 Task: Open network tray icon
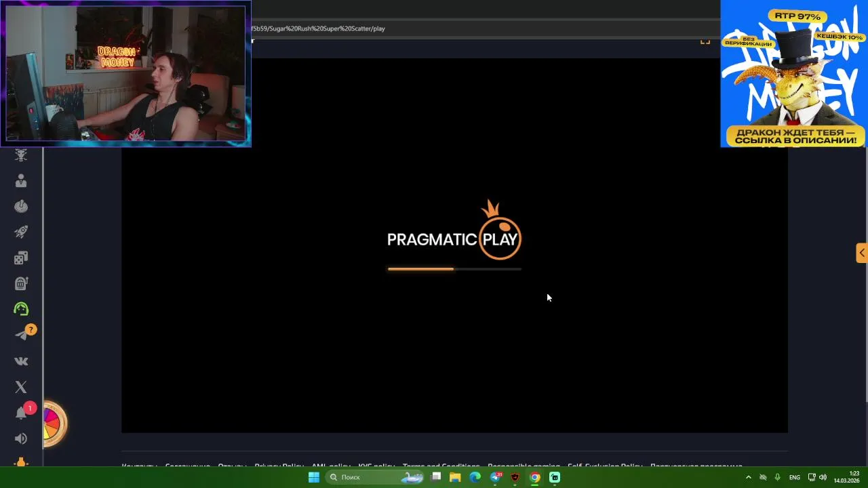click(812, 477)
